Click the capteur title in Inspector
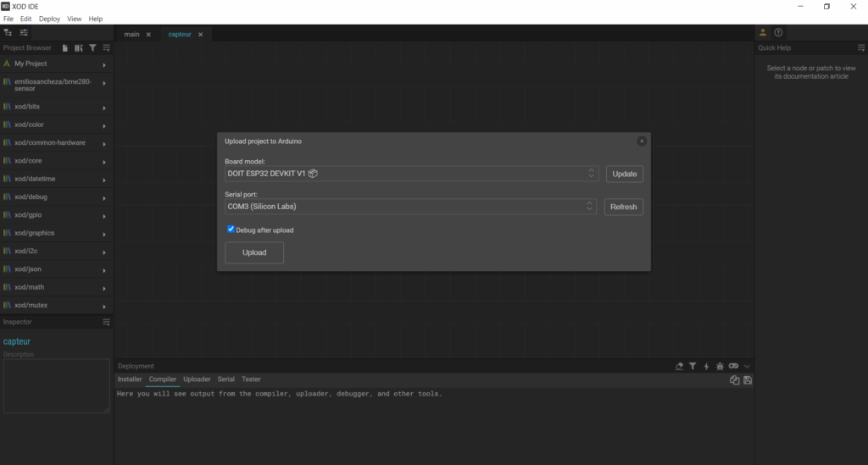Image resolution: width=868 pixels, height=465 pixels. [17, 341]
